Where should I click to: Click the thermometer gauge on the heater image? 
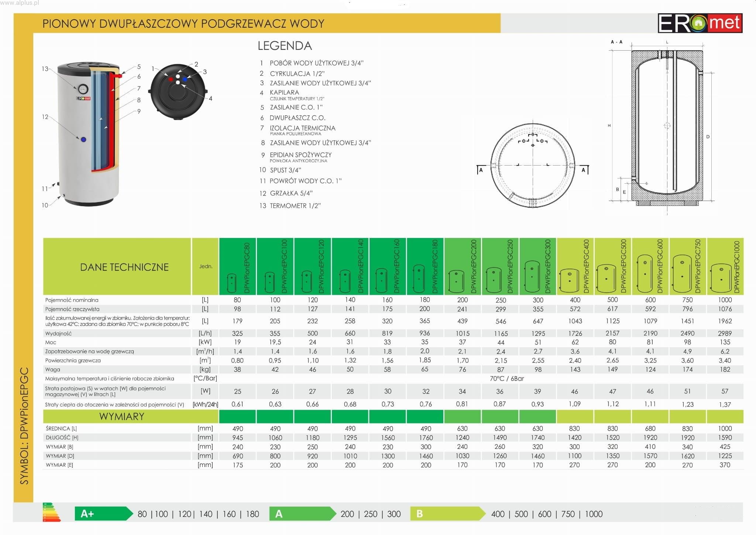click(82, 89)
